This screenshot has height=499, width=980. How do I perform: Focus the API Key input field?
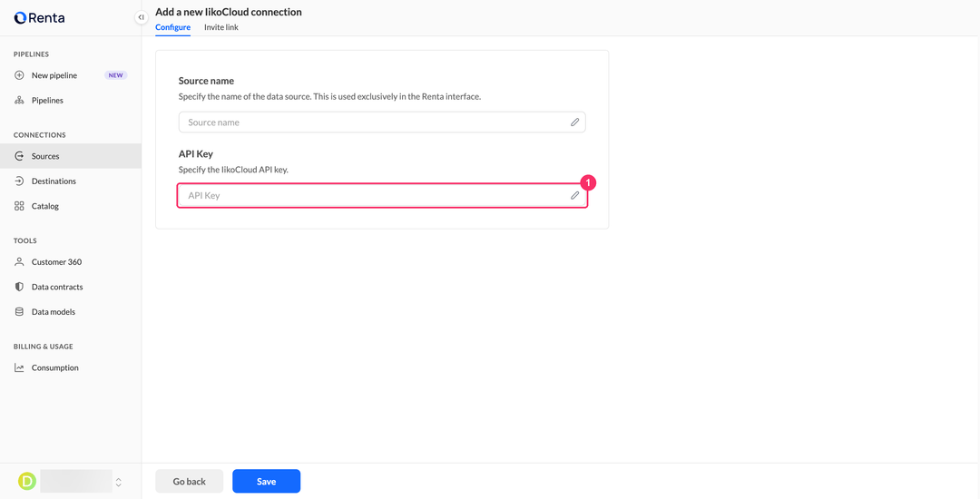382,195
